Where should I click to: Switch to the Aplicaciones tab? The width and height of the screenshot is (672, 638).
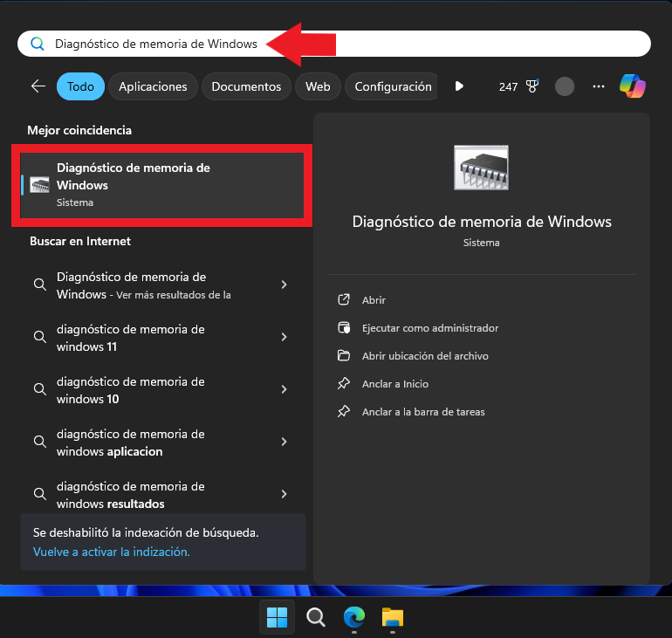coord(153,86)
